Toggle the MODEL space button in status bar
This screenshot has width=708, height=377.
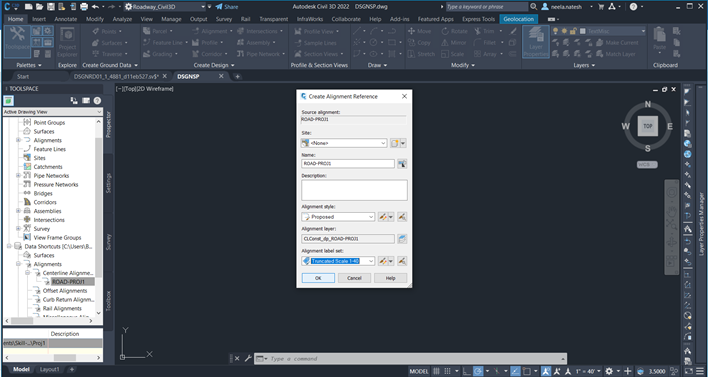tap(419, 371)
